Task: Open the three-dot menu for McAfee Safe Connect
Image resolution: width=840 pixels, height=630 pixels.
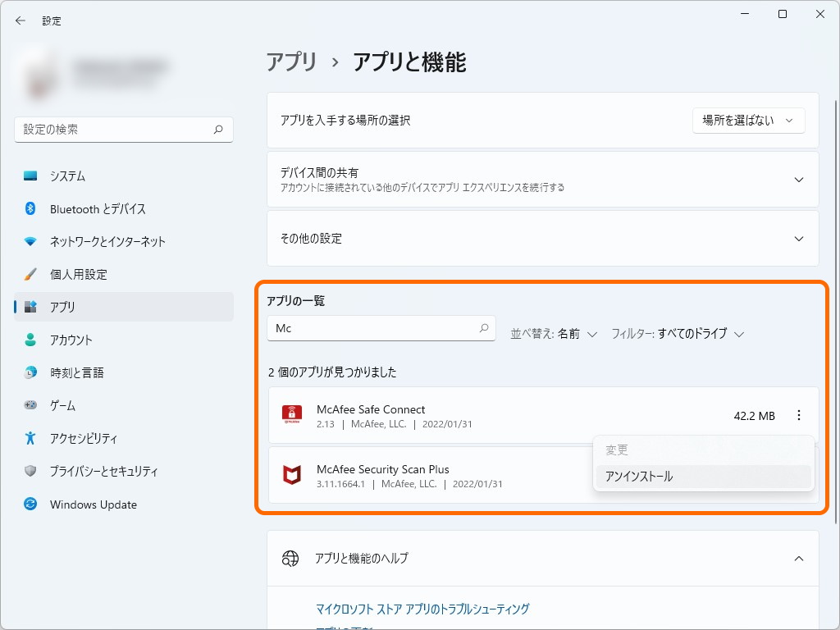Action: [x=799, y=415]
